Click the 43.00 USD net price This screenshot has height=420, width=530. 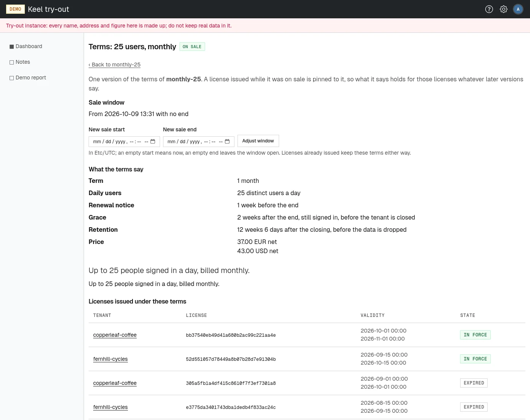tap(258, 251)
